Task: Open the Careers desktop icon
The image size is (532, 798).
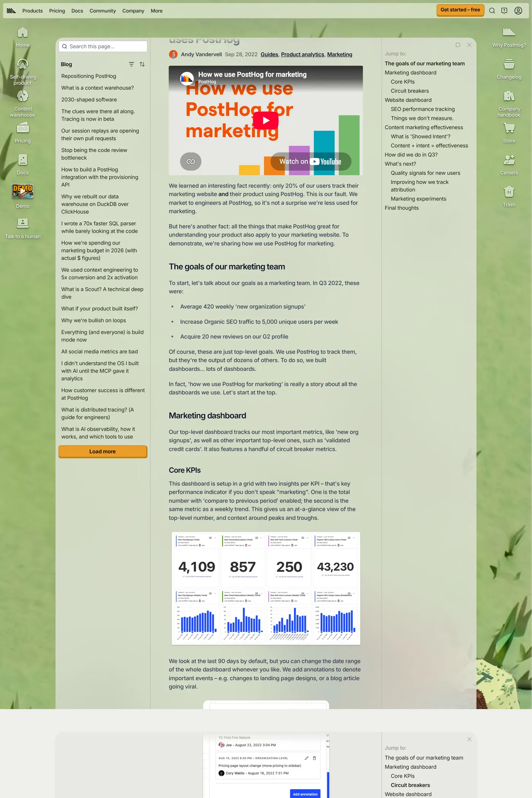Action: pos(509,165)
